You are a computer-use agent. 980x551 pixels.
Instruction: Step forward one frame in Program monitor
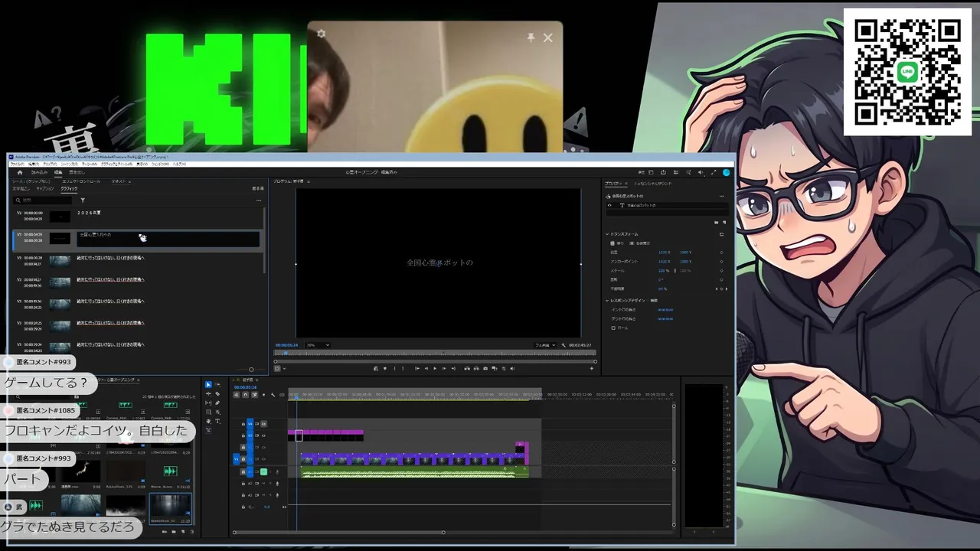[x=444, y=368]
